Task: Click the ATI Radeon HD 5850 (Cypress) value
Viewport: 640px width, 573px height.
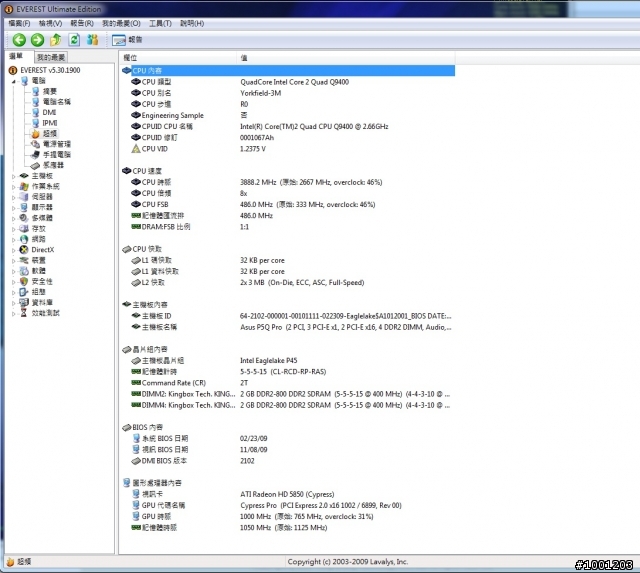Action: [x=287, y=494]
